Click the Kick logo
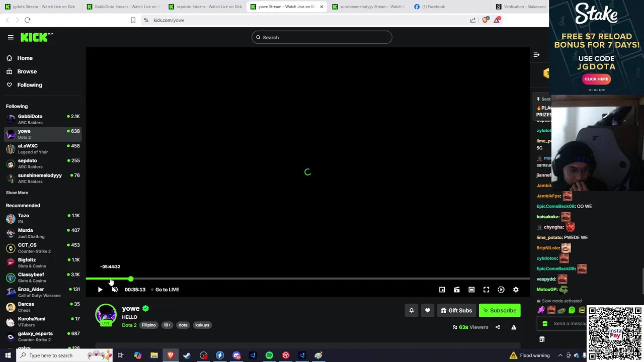 pos(36,37)
